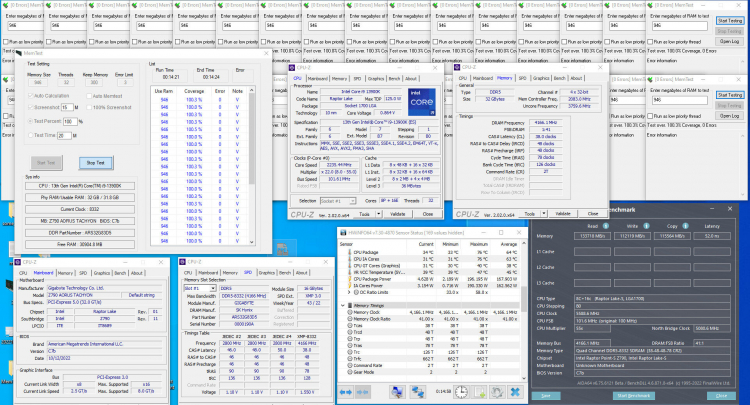This screenshot has height=405, width=750.
Task: Open the Slot #1 dropdown in SPD window
Action: [x=198, y=289]
